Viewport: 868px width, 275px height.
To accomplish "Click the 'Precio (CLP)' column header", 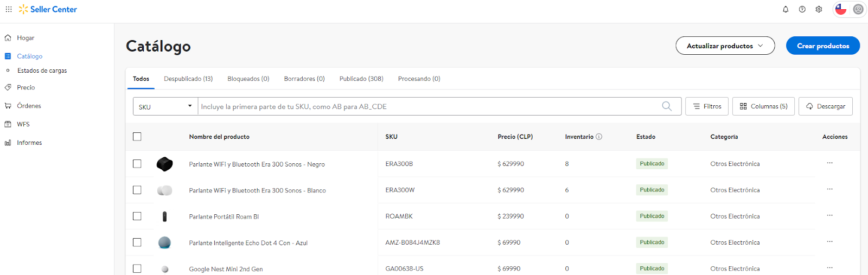I will tap(515, 137).
